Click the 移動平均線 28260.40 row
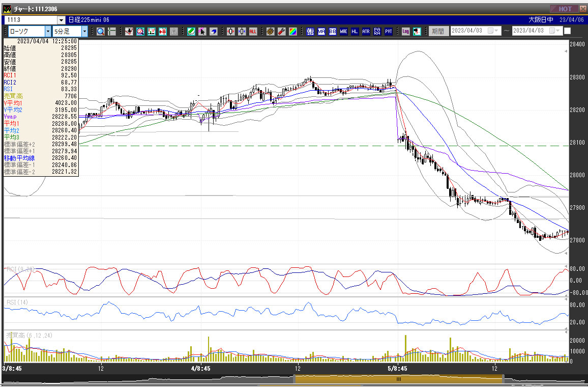The image size is (588, 387). pos(41,158)
